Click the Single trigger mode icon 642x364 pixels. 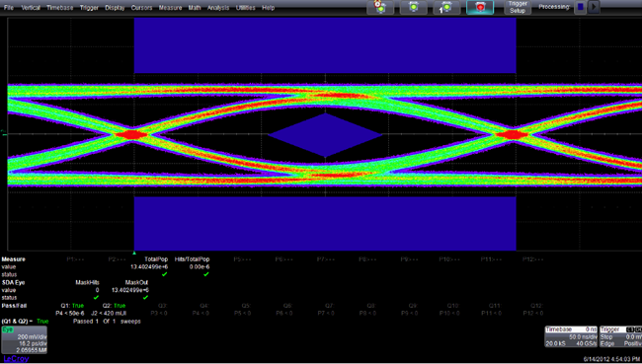(x=446, y=7)
